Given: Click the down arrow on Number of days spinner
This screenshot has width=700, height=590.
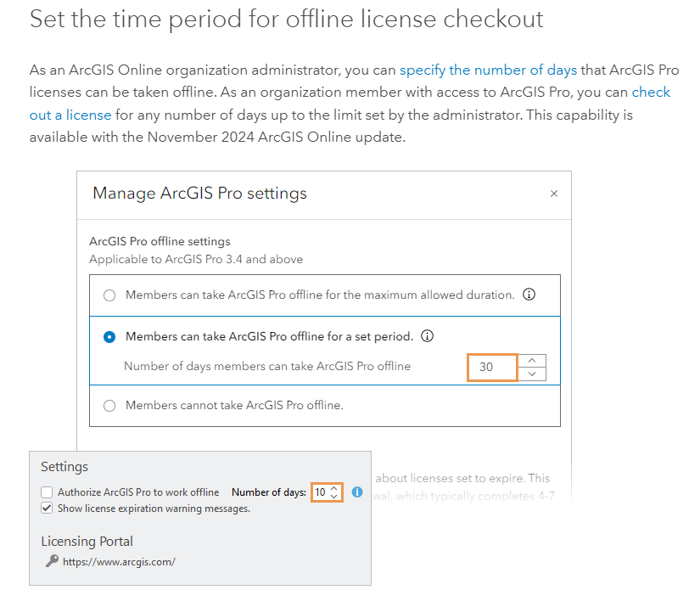Looking at the screenshot, I should point(333,496).
